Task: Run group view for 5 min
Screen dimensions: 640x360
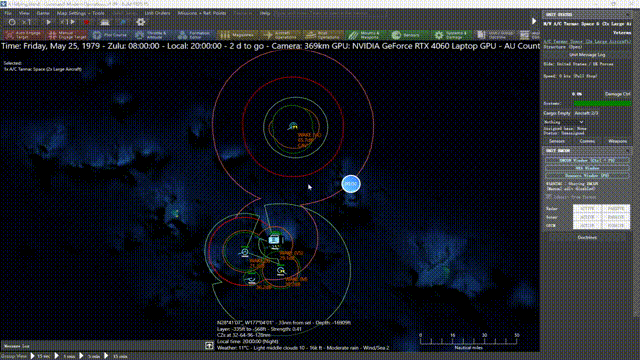Action: coord(89,356)
